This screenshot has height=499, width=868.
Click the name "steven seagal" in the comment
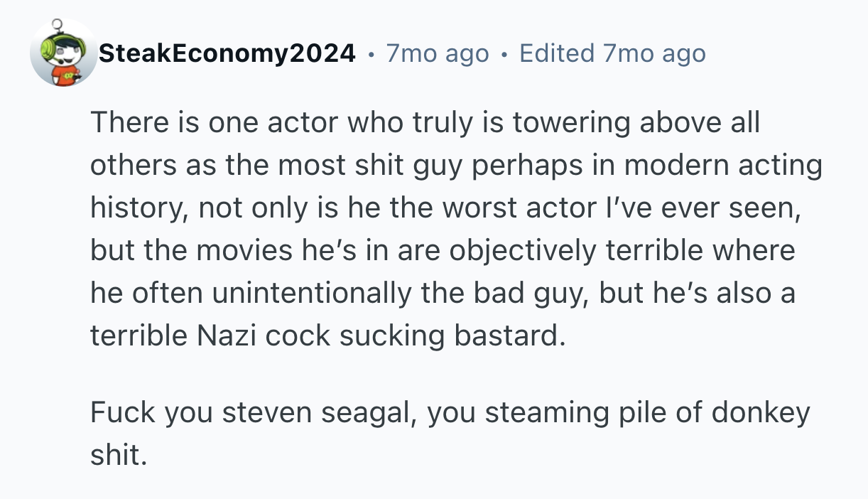pyautogui.click(x=318, y=413)
